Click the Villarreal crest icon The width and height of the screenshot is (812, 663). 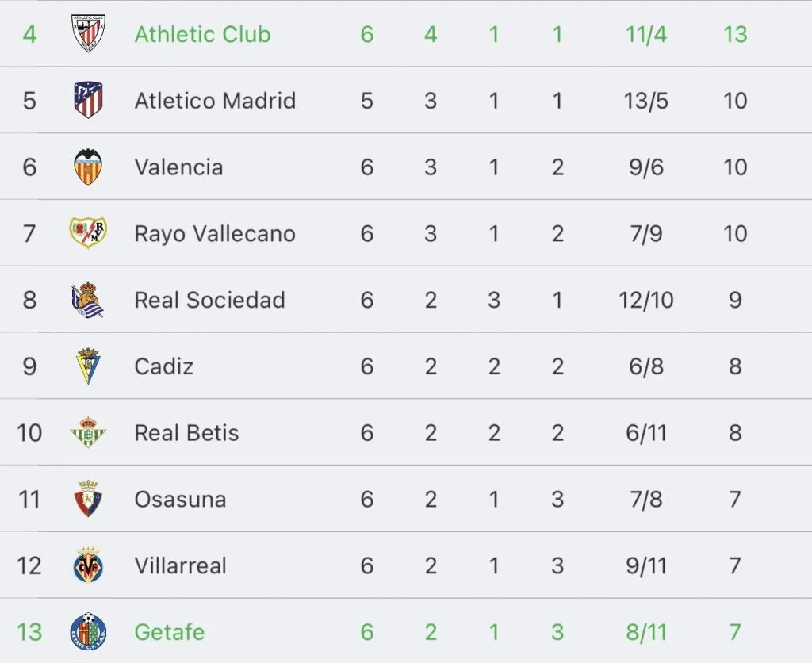click(88, 565)
